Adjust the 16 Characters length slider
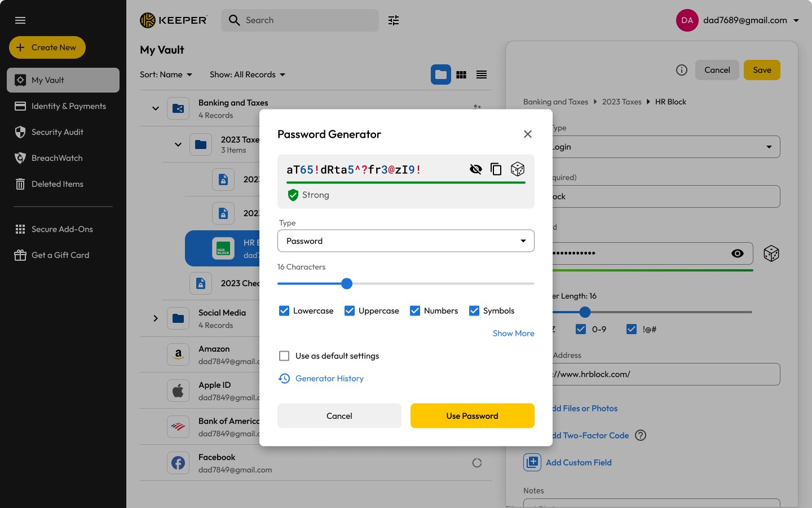812x508 pixels. point(346,284)
